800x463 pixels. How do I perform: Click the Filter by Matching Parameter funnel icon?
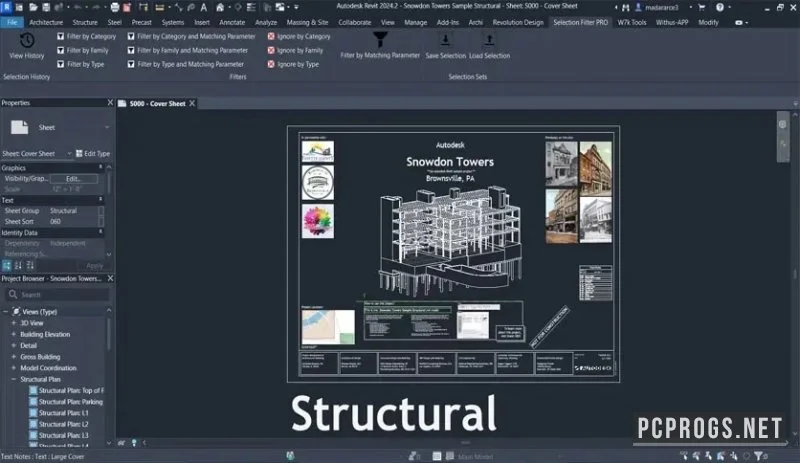click(380, 39)
